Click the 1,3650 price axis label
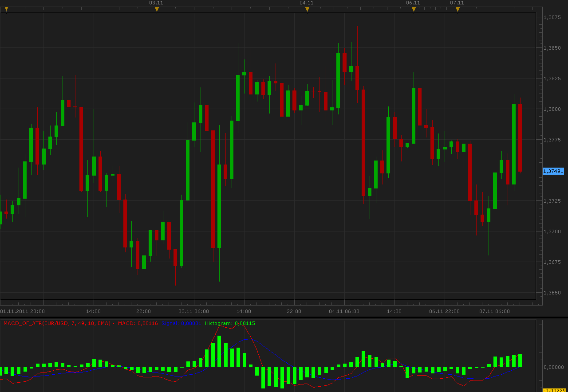568x392 pixels. coord(552,293)
